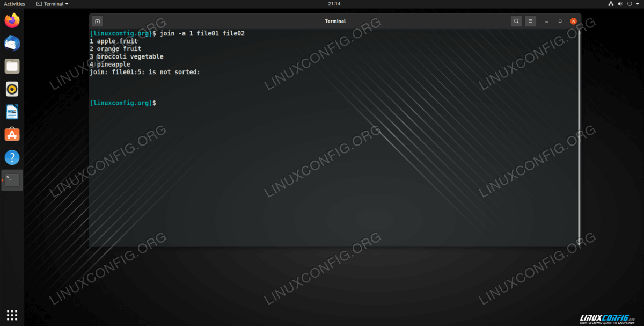Open Thunderbird Mail from the dock
The width and height of the screenshot is (644, 326).
pos(12,44)
